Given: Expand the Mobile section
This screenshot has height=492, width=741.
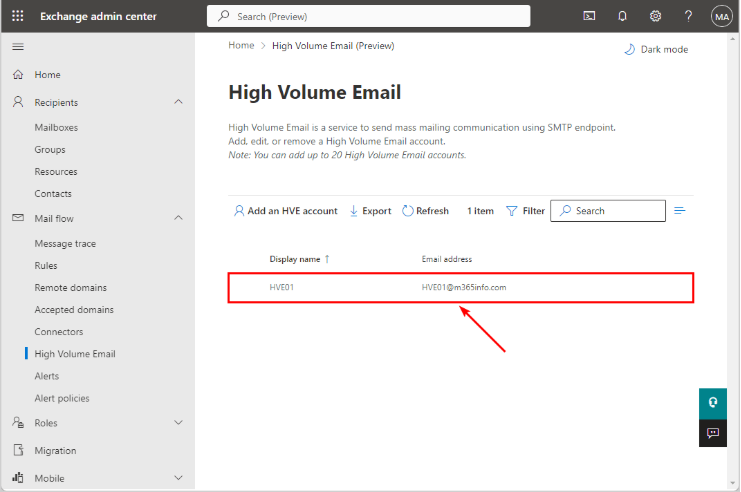Looking at the screenshot, I should tap(178, 478).
